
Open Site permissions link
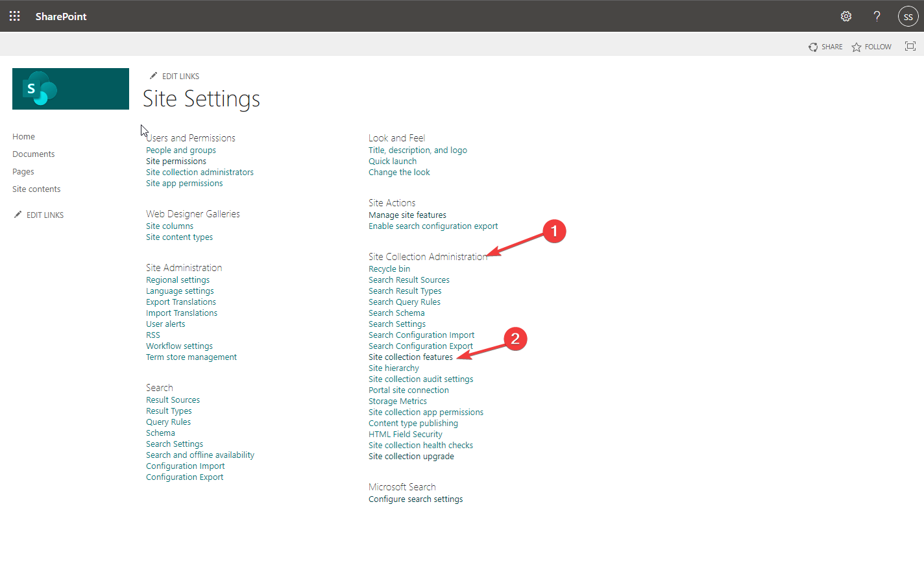(x=176, y=161)
